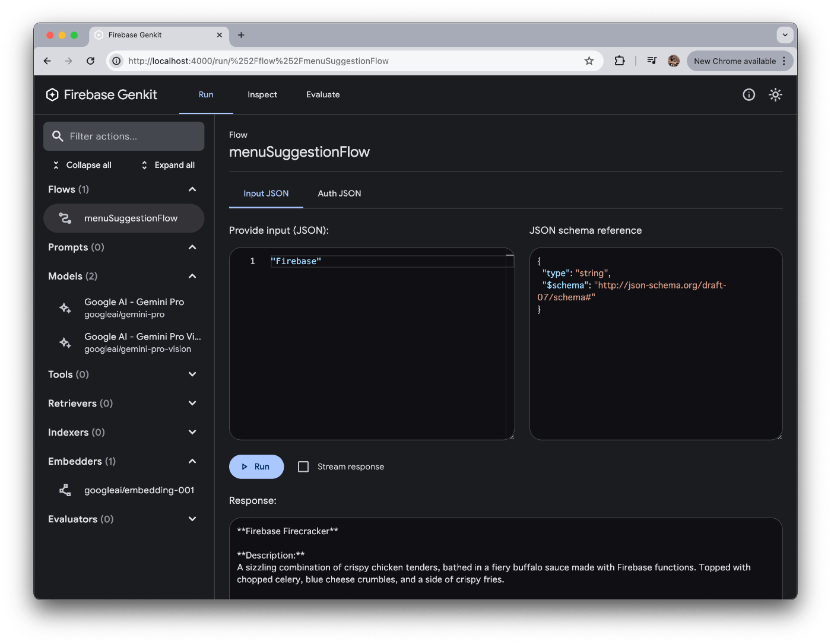
Task: Open the googleai/embedding-001 embedder
Action: [123, 490]
